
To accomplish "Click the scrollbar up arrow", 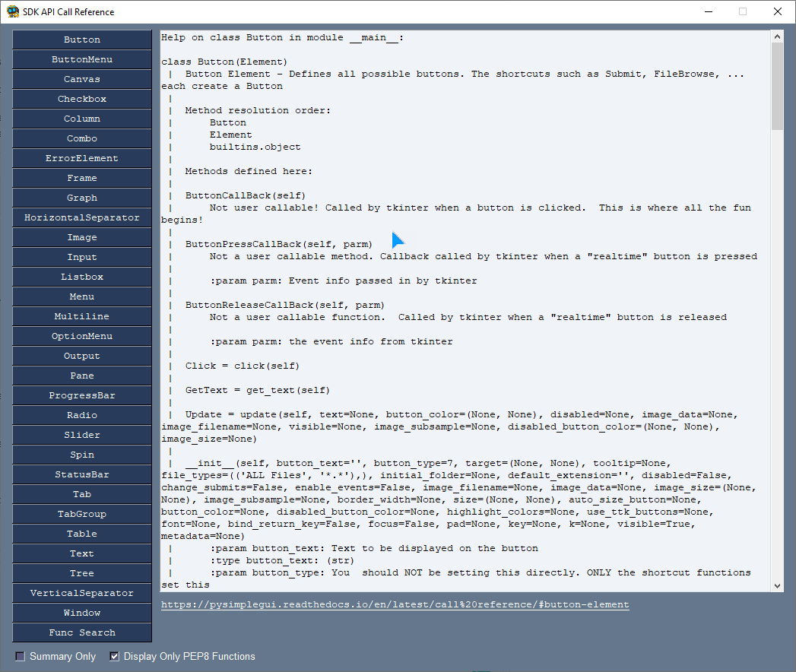I will pos(777,34).
